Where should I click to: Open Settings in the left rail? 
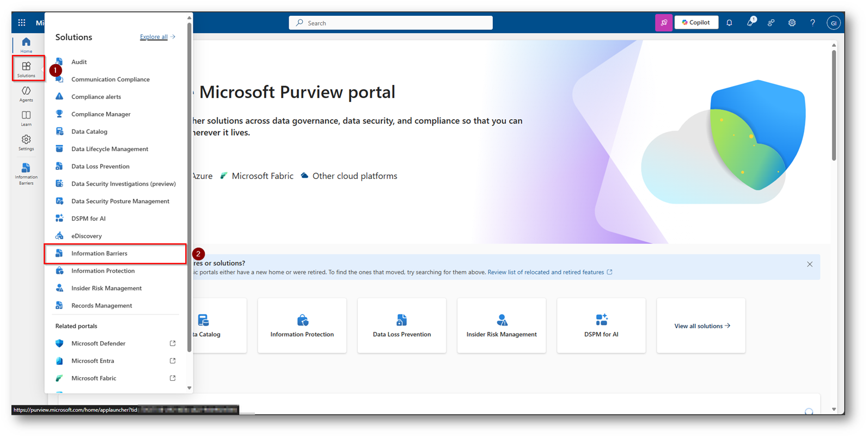click(26, 143)
